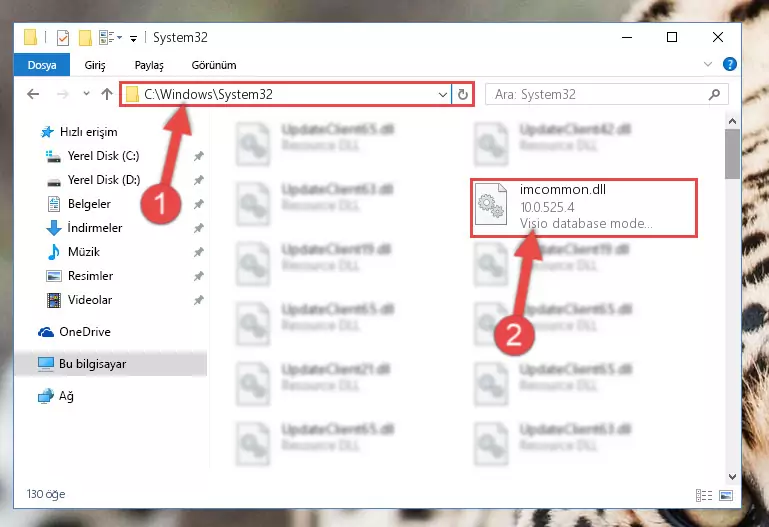Screen dimensions: 769x527
Task: Click the search magnifier icon
Action: 715,94
